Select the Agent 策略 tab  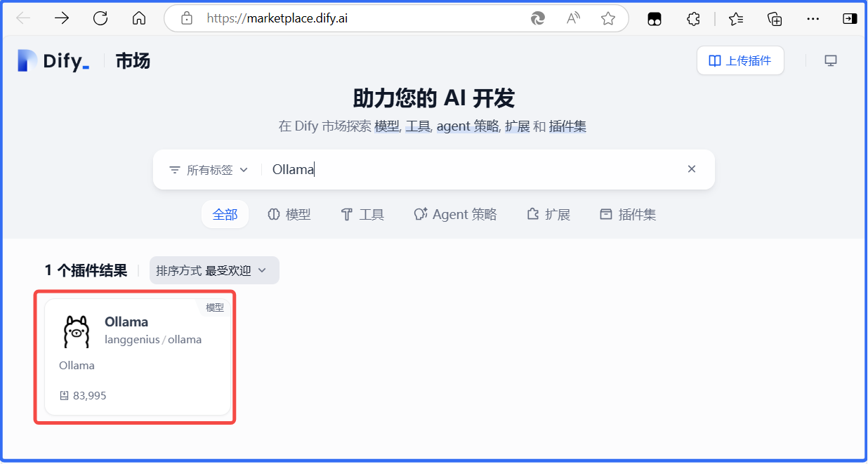455,214
